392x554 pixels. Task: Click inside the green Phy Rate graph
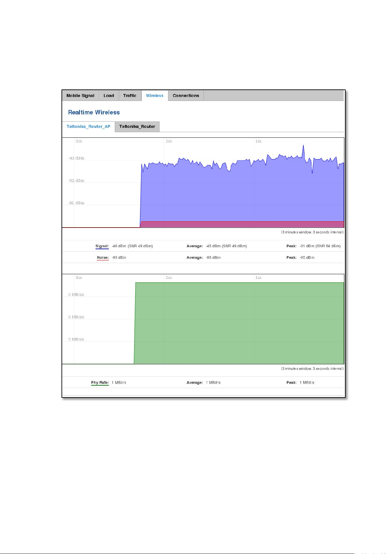(239, 323)
